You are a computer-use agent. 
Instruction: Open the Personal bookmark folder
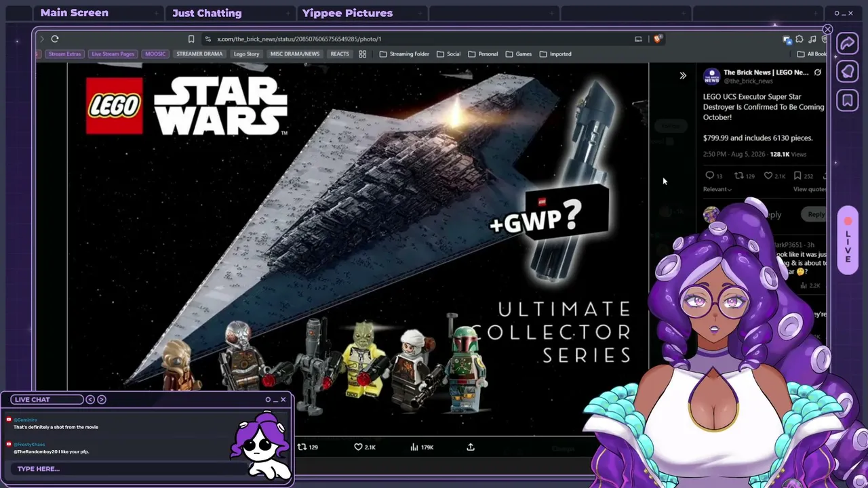[x=483, y=54]
